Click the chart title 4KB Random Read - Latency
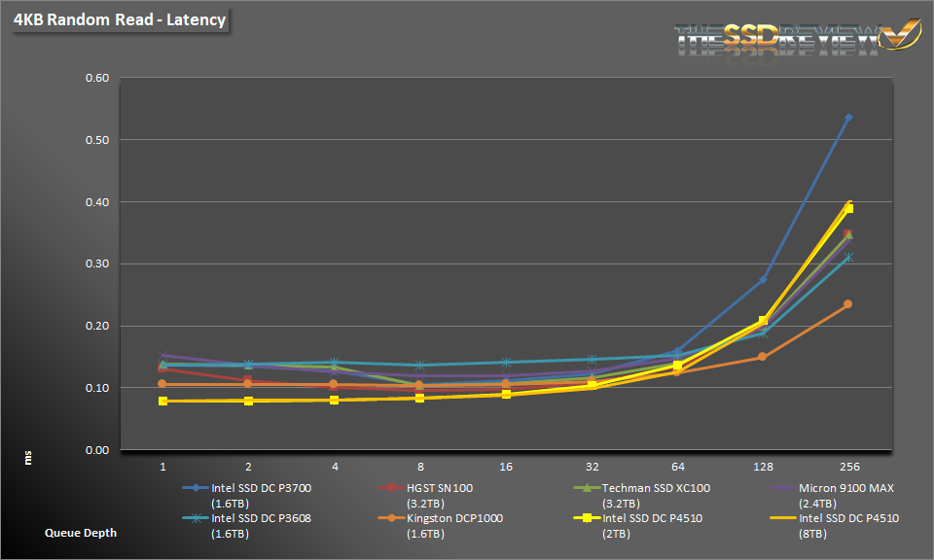 coord(120,19)
